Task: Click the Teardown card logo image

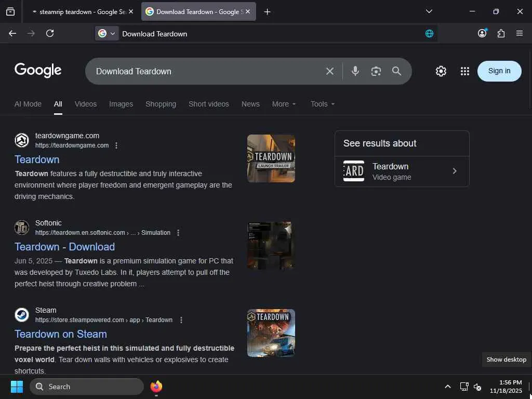Action: pyautogui.click(x=354, y=171)
